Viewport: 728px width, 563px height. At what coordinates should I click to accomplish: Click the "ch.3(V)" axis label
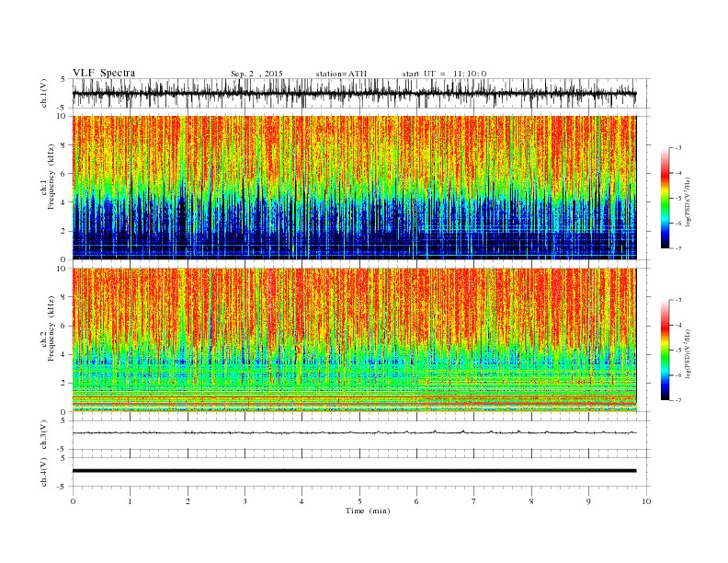coord(44,435)
